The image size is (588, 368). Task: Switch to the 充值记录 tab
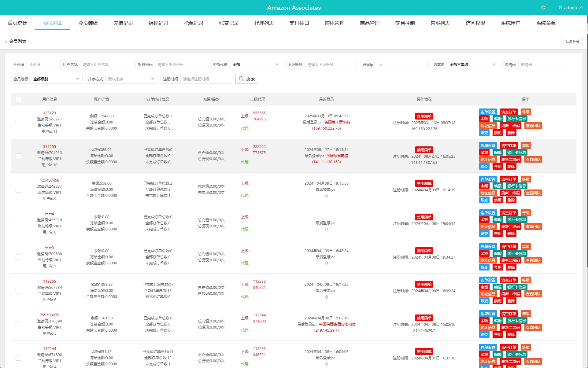(123, 23)
